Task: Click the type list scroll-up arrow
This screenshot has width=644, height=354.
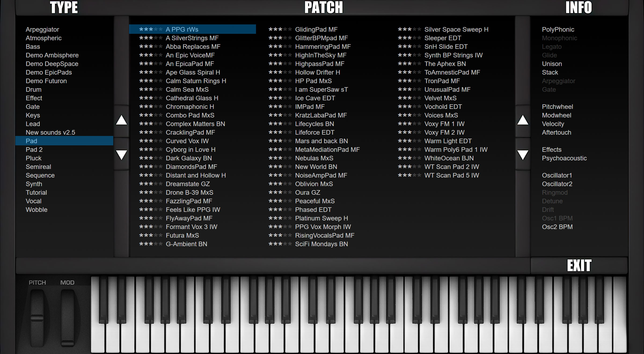Action: 121,120
